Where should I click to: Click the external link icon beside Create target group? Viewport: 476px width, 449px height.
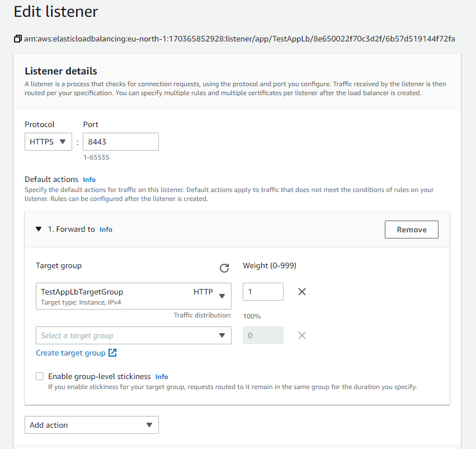[x=112, y=353]
